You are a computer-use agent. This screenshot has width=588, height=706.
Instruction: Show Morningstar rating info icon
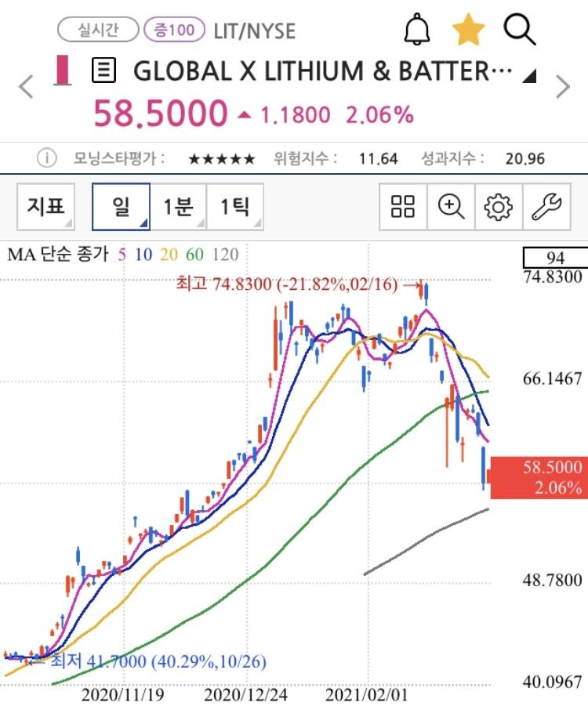(x=47, y=158)
